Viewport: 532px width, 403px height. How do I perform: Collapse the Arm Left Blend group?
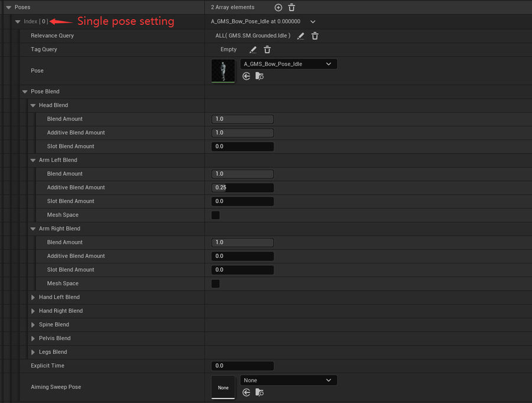(x=33, y=160)
